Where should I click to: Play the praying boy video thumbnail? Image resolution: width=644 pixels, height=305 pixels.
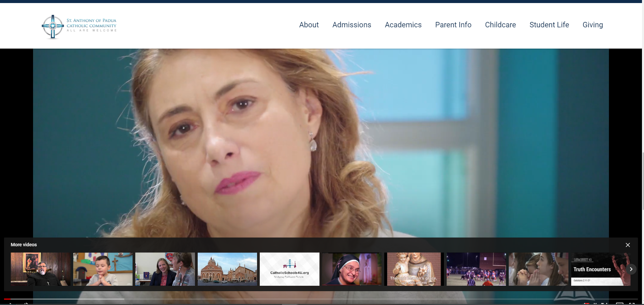pyautogui.click(x=103, y=269)
